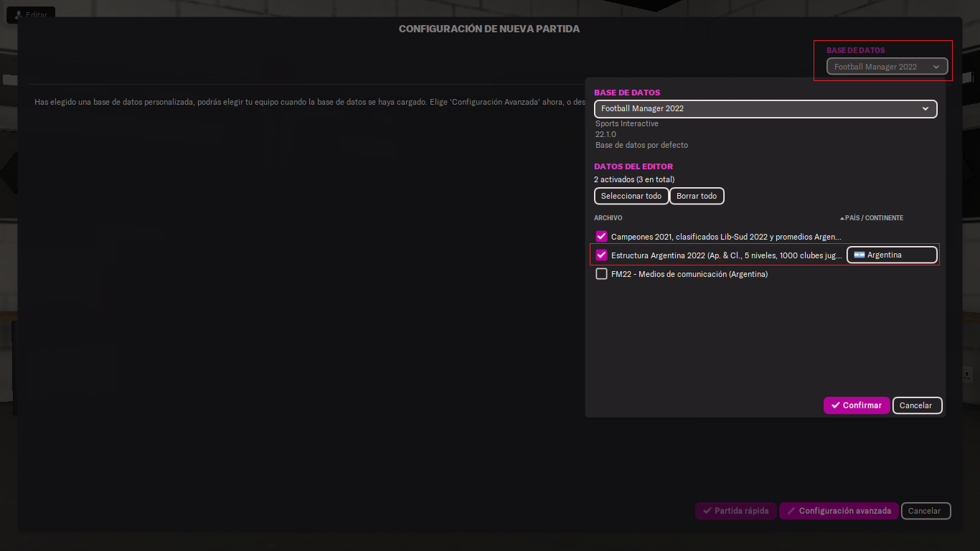Screen dimensions: 980x551
Task: Open the Football Manager 2022 database dropdown
Action: pos(765,109)
